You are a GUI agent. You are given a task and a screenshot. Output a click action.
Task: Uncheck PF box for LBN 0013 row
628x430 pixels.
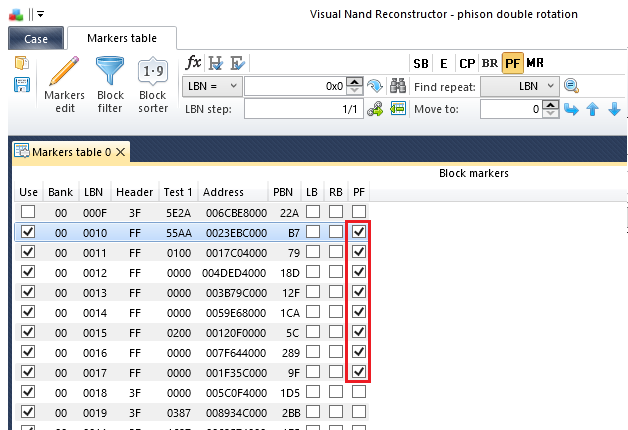pyautogui.click(x=359, y=292)
